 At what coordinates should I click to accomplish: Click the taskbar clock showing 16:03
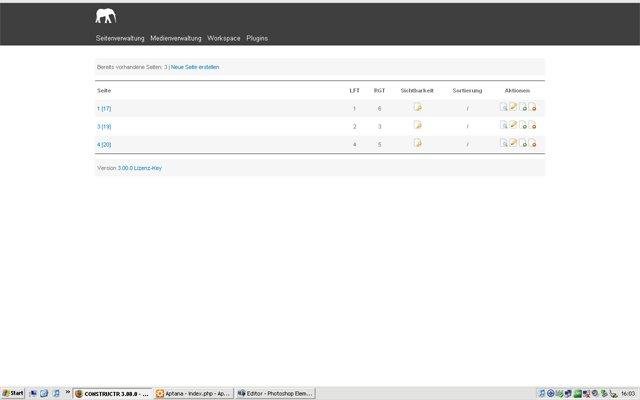[x=628, y=394]
